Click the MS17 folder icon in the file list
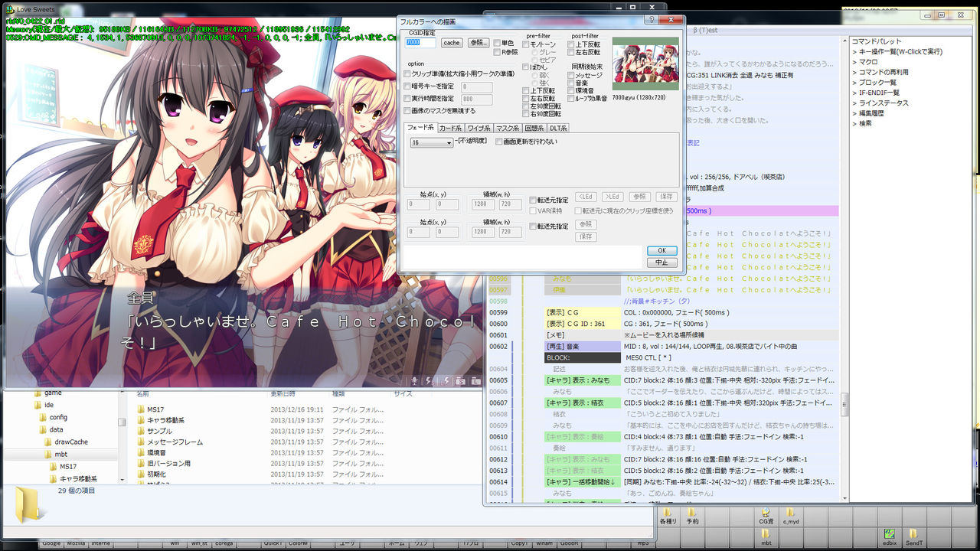Image resolution: width=980 pixels, height=551 pixels. pos(141,409)
